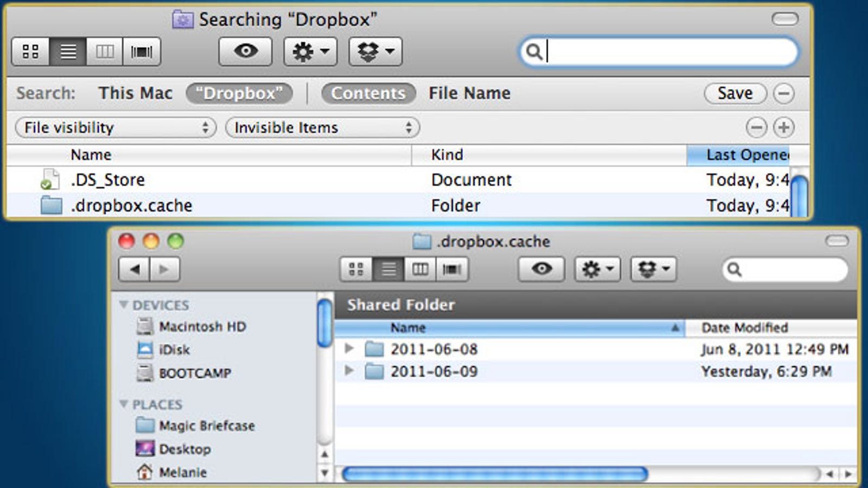This screenshot has height=488, width=868.
Task: Remove search criteria bar next to Save
Action: 783,93
